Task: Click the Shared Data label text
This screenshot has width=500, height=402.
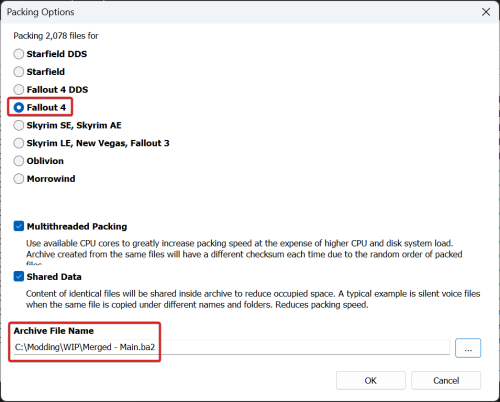Action: coord(54,277)
